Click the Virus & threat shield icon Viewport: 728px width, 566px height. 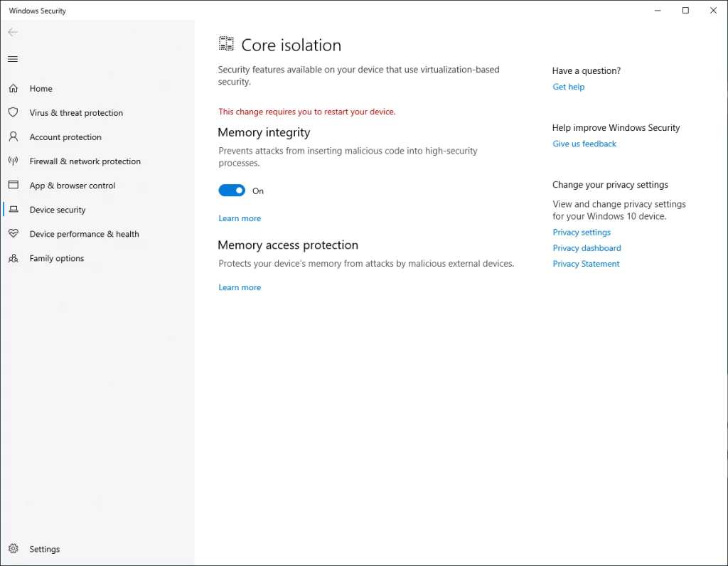tap(14, 112)
